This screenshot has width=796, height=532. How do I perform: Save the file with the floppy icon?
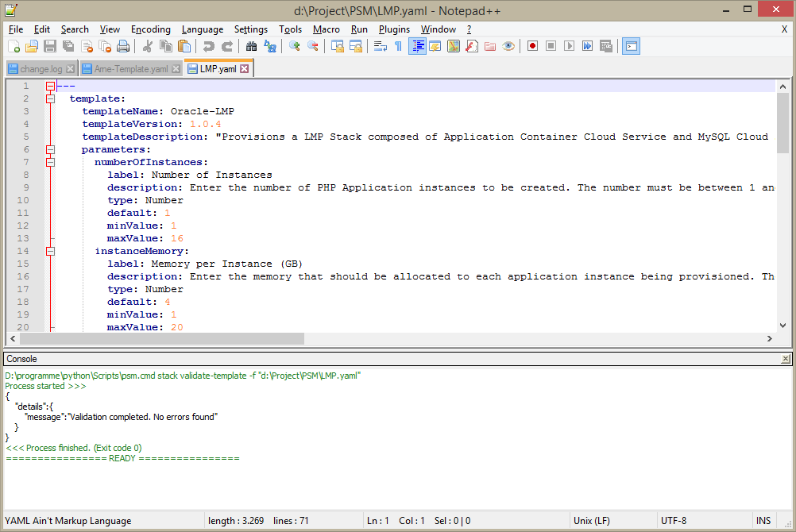pos(50,47)
